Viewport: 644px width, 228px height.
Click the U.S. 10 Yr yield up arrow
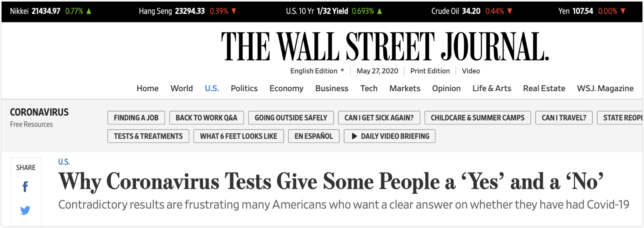click(380, 11)
